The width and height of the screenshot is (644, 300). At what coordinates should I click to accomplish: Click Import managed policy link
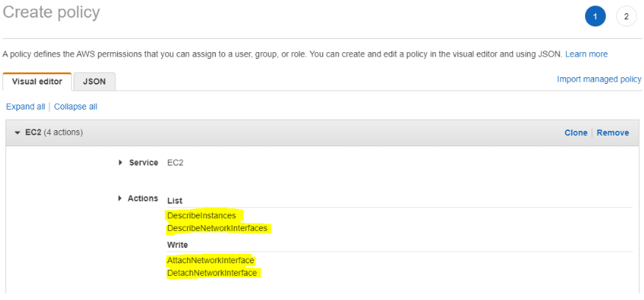(598, 79)
